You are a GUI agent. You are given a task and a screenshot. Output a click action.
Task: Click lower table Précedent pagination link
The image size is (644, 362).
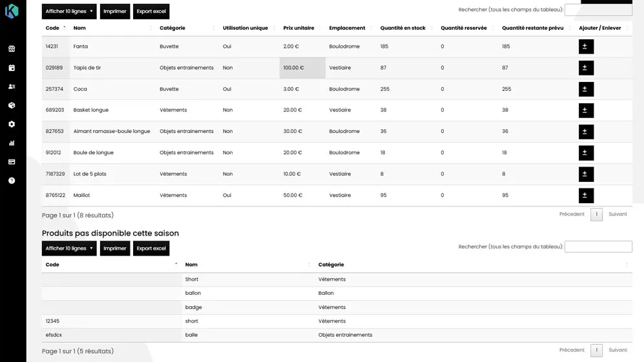572,350
